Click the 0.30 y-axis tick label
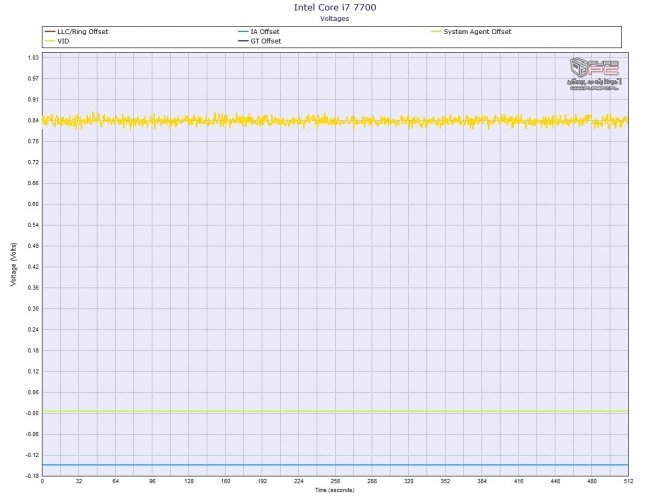Image resolution: width=670 pixels, height=502 pixels. [33, 308]
